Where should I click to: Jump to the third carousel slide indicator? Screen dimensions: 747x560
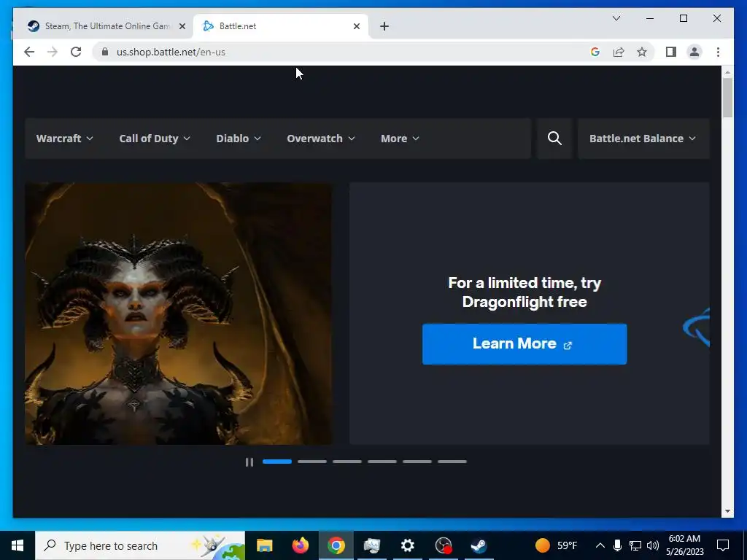[347, 462]
